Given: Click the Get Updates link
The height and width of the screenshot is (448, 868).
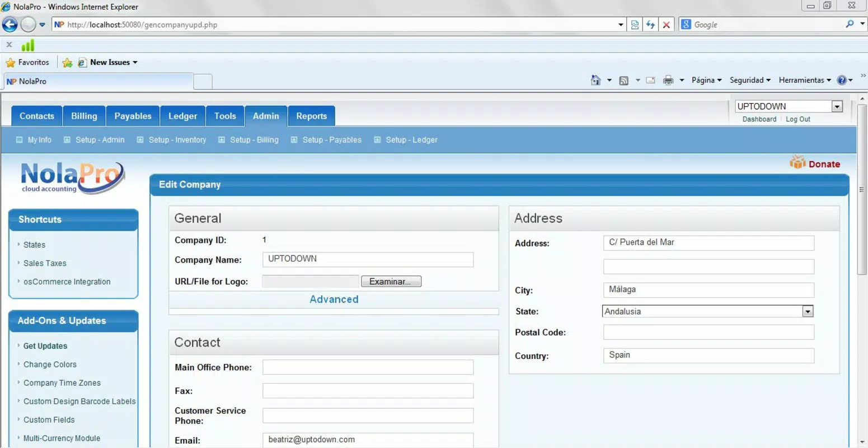Looking at the screenshot, I should coord(45,346).
